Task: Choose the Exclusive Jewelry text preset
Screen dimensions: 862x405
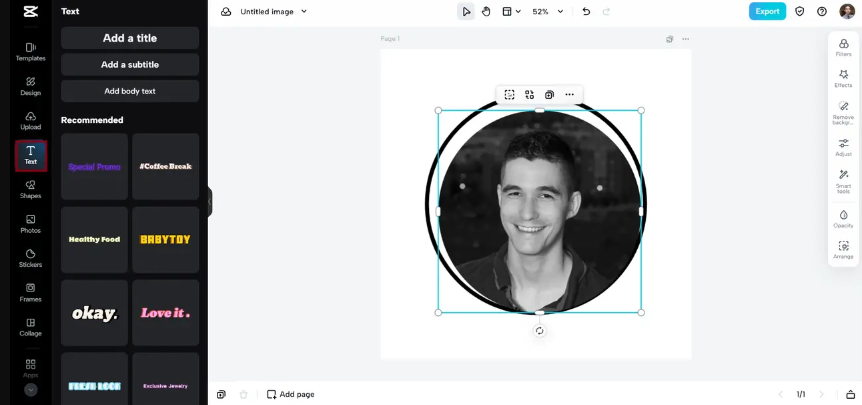Action: (x=165, y=379)
